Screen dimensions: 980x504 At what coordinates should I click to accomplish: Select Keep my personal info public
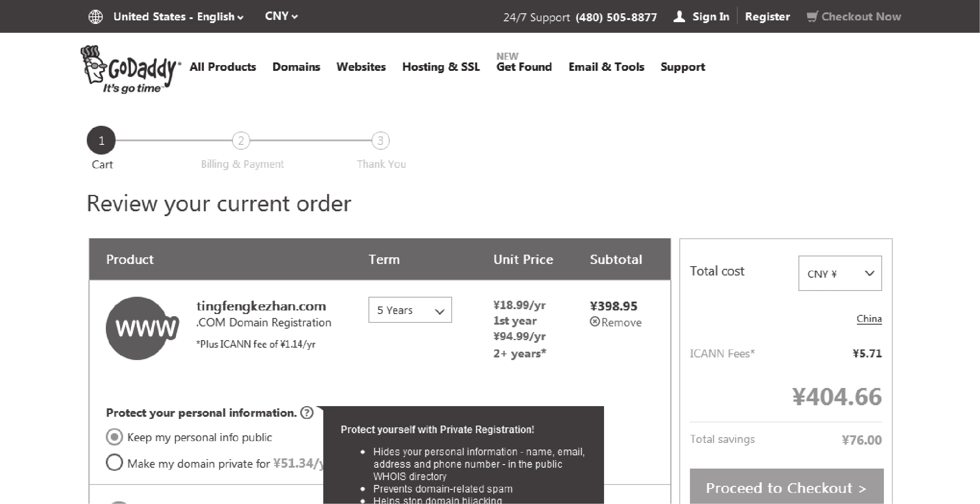click(x=114, y=437)
